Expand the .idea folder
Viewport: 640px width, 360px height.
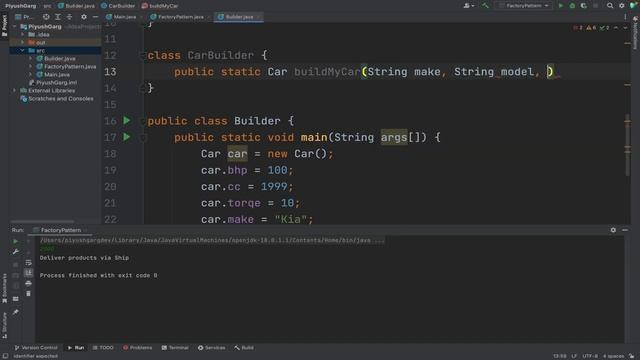[22, 35]
